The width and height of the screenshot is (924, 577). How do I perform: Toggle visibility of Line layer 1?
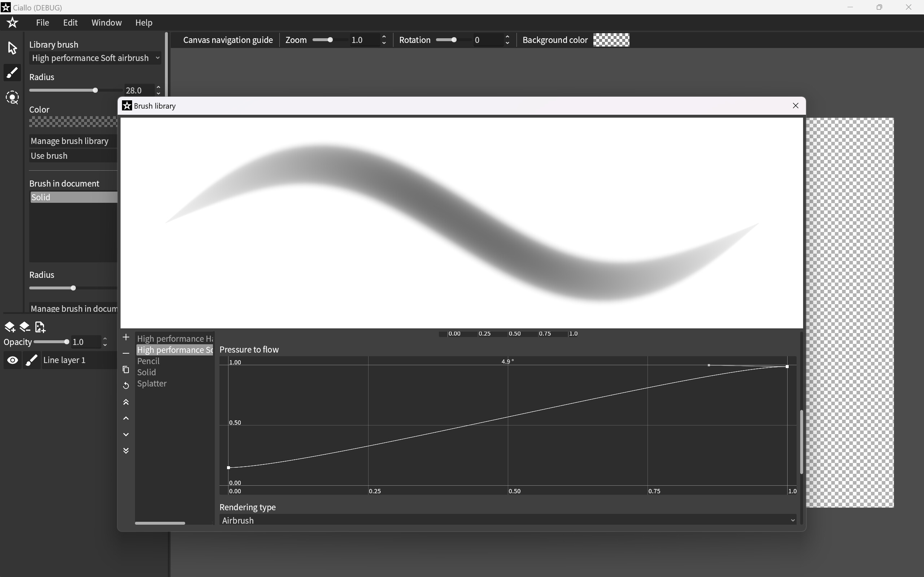click(x=13, y=360)
